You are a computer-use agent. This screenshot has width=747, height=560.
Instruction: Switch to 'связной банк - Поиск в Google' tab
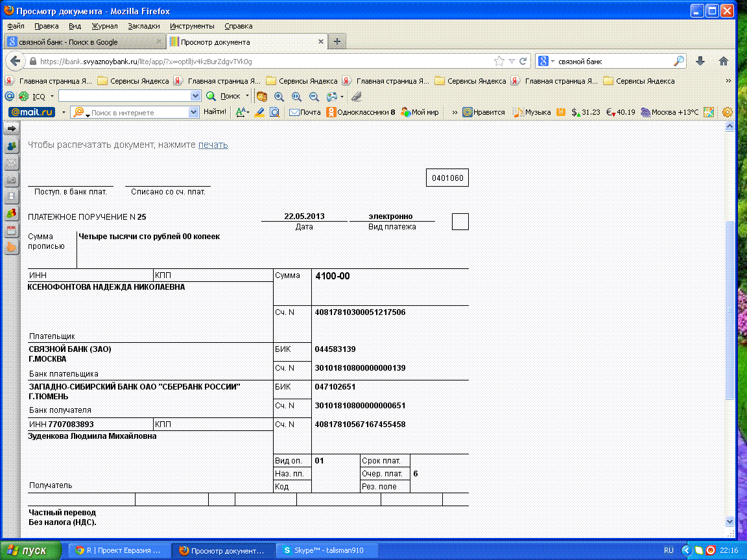pos(85,42)
